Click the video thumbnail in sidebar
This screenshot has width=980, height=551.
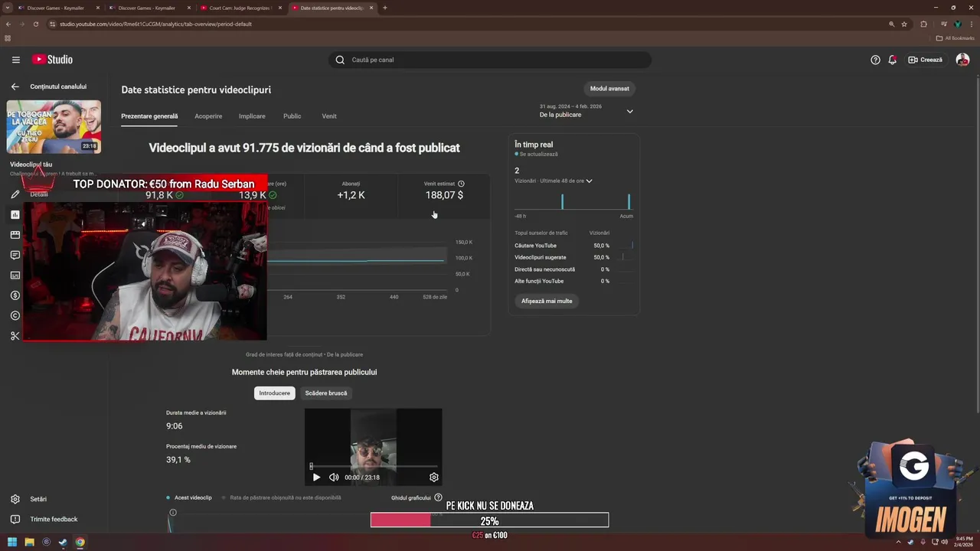(54, 126)
